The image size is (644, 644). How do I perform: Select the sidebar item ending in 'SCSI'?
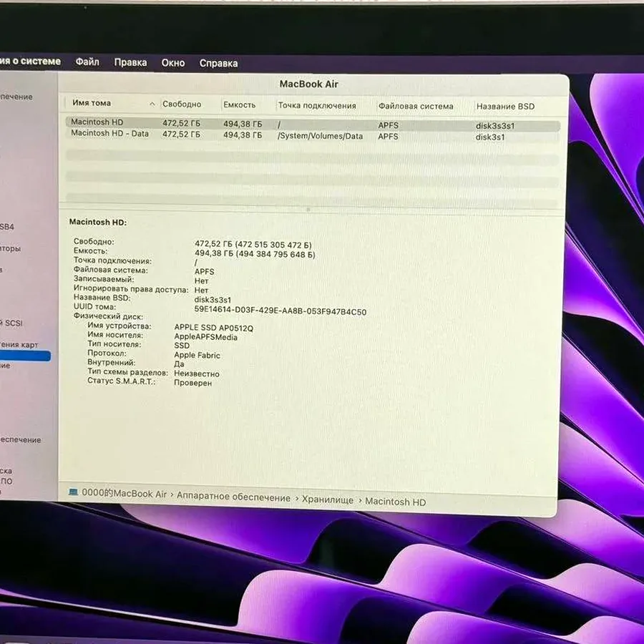pyautogui.click(x=11, y=323)
